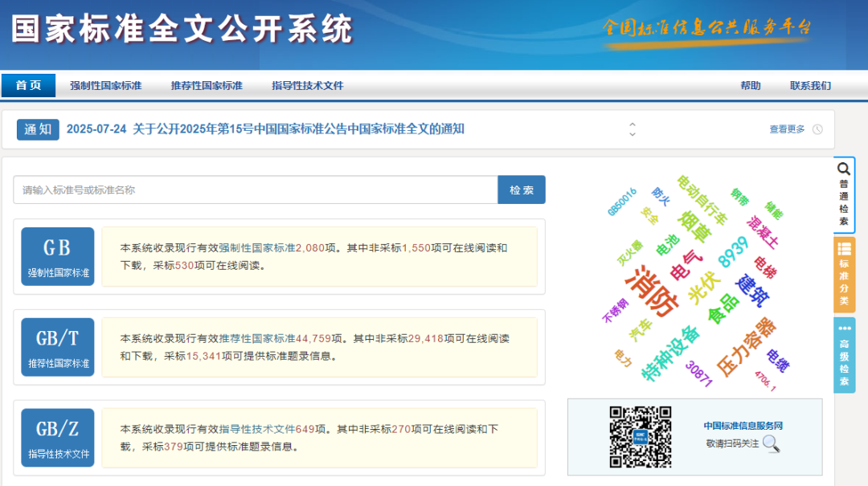Open the GB/Z 指导性技术文件 tile
This screenshot has width=868, height=486.
point(58,438)
